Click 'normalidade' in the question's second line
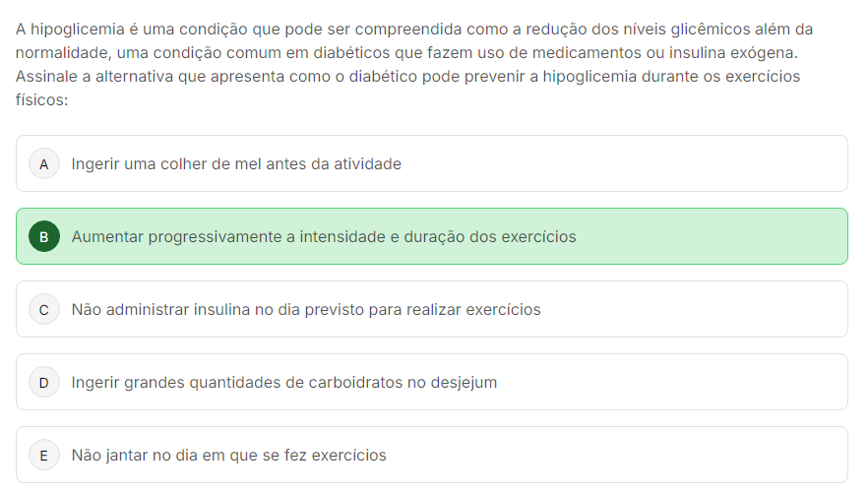The height and width of the screenshot is (495, 868). [x=58, y=53]
